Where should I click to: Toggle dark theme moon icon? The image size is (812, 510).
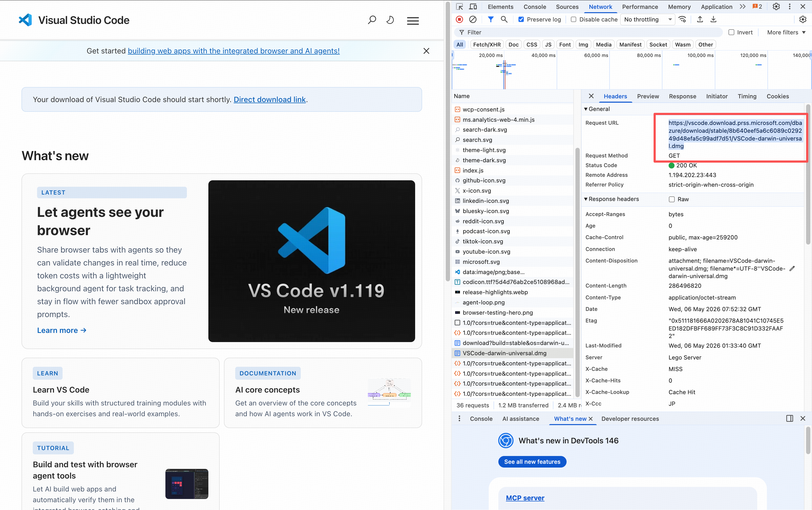point(390,20)
